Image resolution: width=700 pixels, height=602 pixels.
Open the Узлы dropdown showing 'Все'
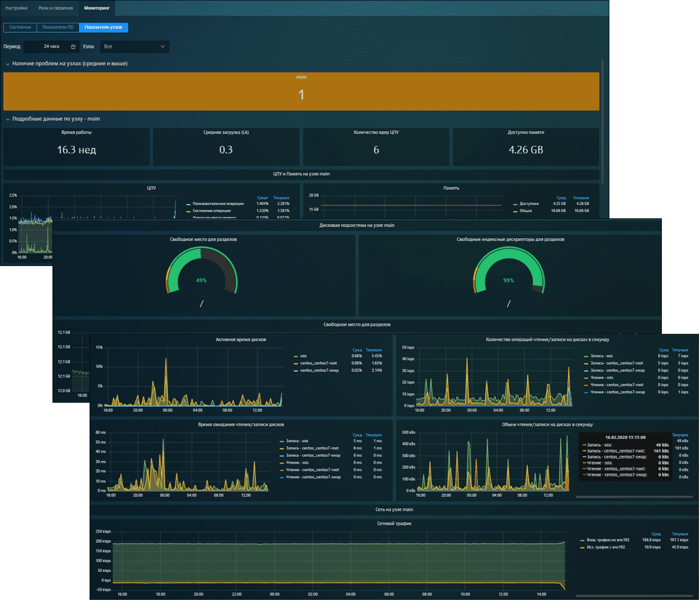[135, 47]
